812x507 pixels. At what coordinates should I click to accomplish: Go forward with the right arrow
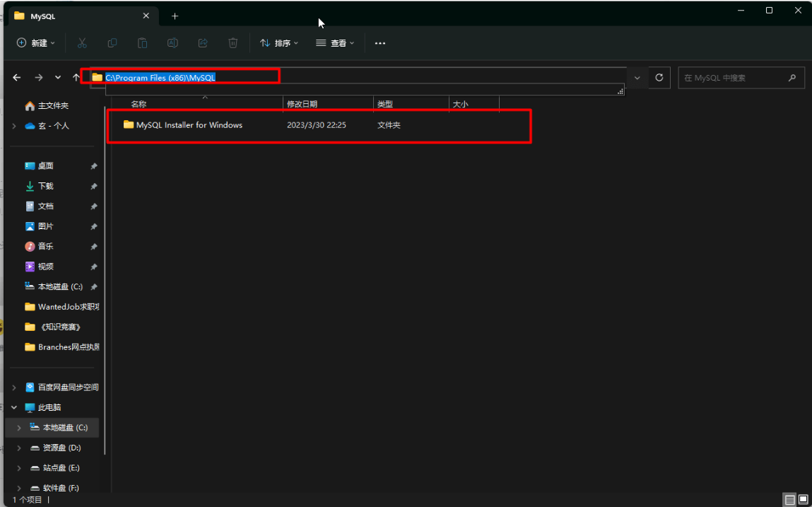click(x=38, y=77)
